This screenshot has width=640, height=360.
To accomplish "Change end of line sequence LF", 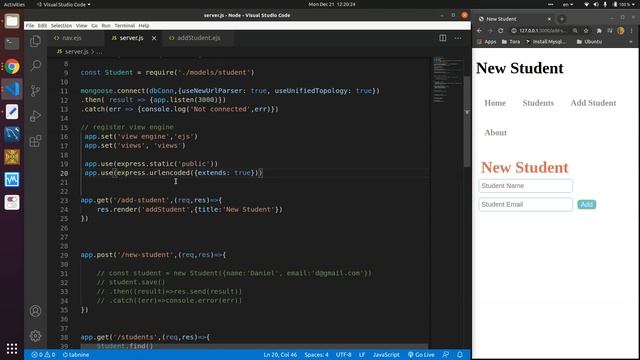I will tap(362, 355).
